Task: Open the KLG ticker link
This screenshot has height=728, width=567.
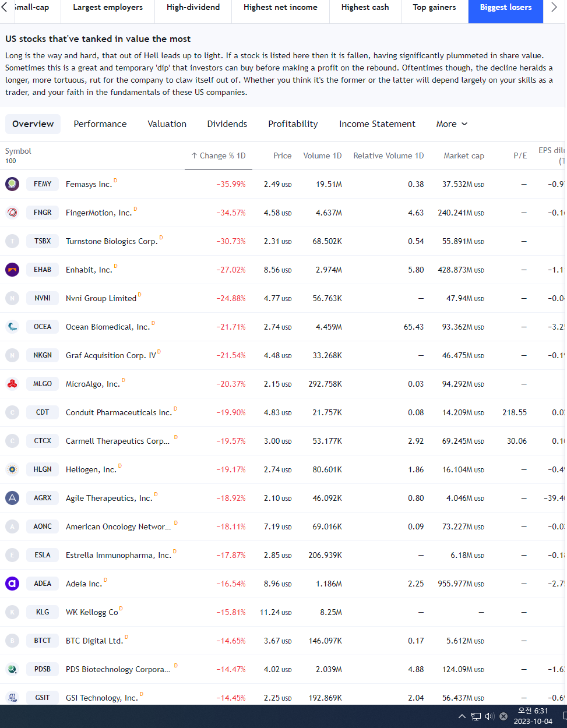Action: tap(43, 612)
